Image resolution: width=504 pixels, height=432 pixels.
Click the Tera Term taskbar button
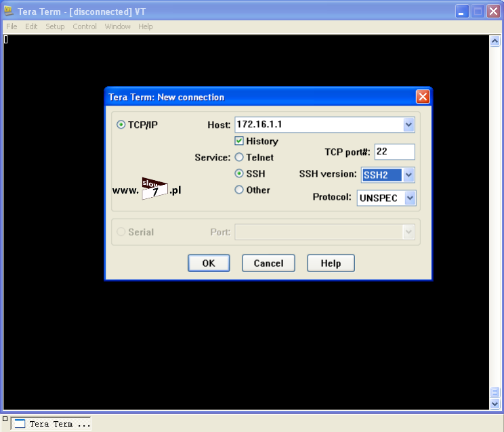coord(51,424)
